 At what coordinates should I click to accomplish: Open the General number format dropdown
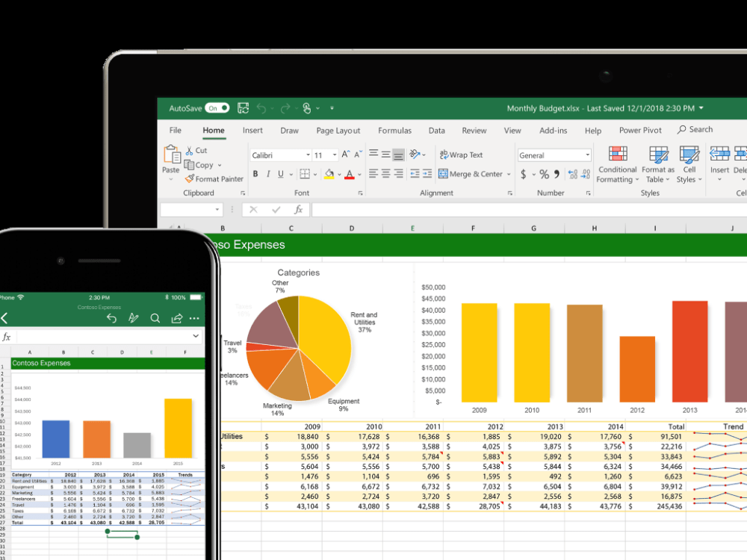pos(587,155)
